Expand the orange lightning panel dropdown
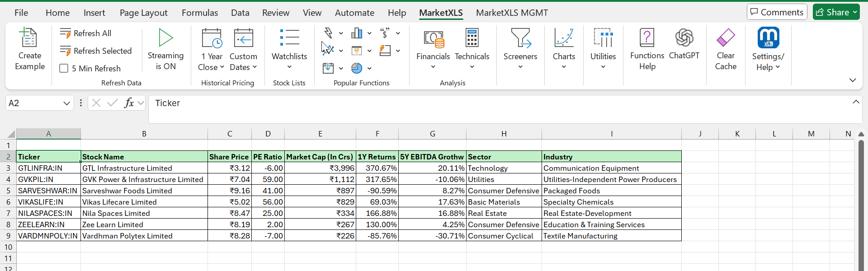Screen dimensions: 868x271 [398, 51]
